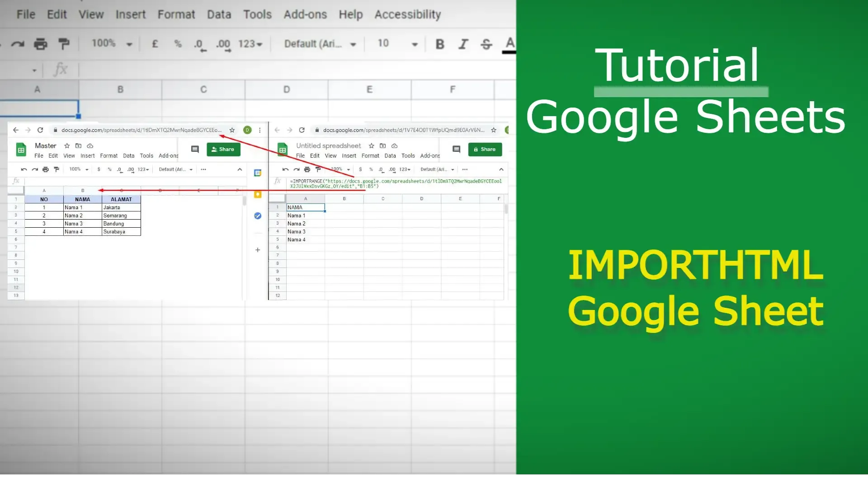Click the Sheets logo beside the Master title
Viewport: 868px width, 488px height.
(21, 150)
